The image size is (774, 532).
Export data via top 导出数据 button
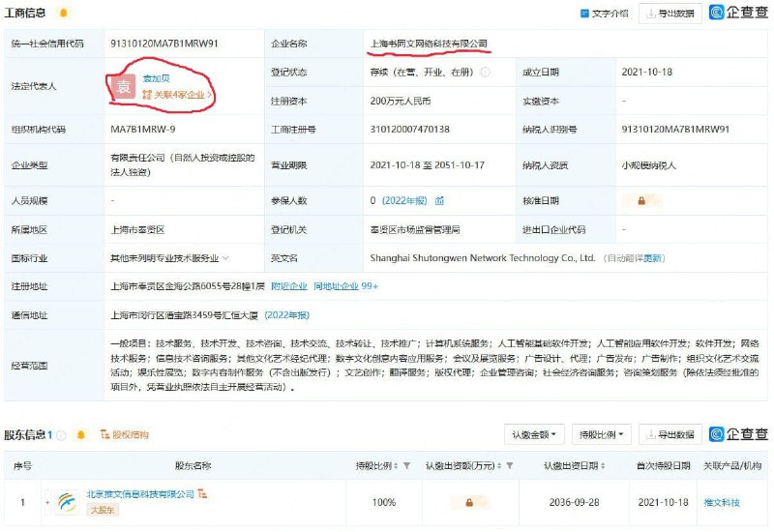pos(670,14)
